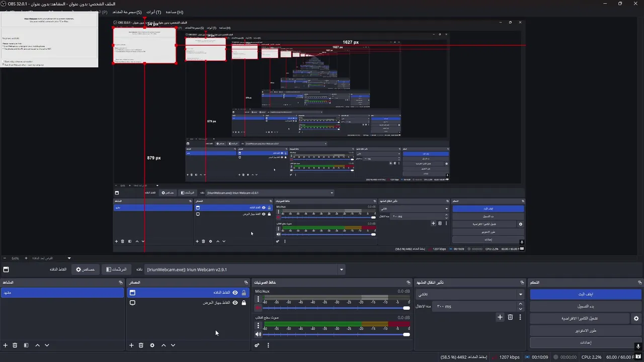Undock the Controls panel
Image resolution: width=644 pixels, height=362 pixels.
click(x=639, y=283)
